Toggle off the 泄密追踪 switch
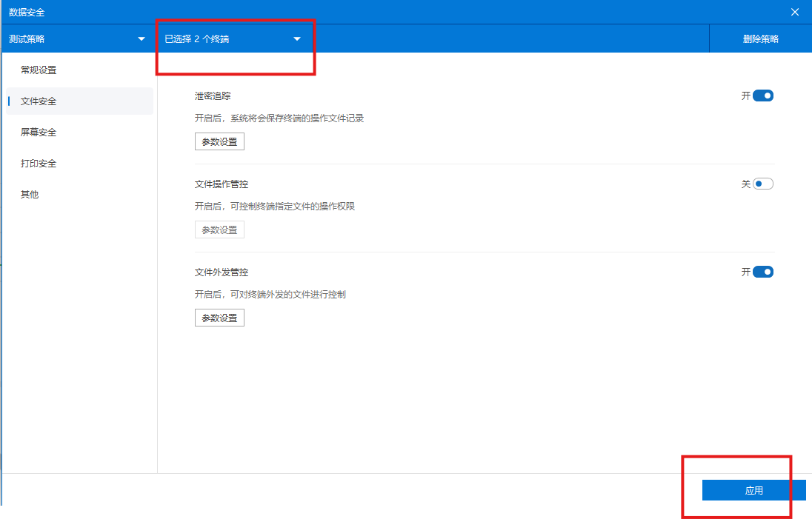Viewport: 812px width, 519px height. coord(763,95)
